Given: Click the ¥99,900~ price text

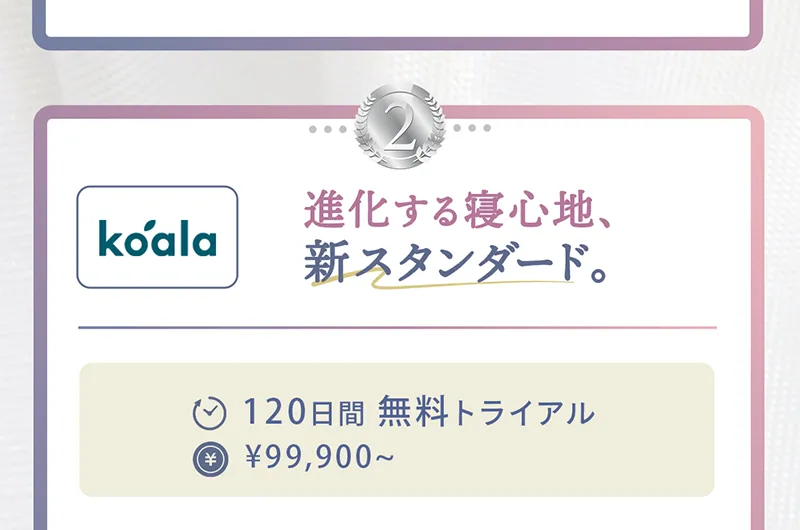Looking at the screenshot, I should pyautogui.click(x=320, y=457).
